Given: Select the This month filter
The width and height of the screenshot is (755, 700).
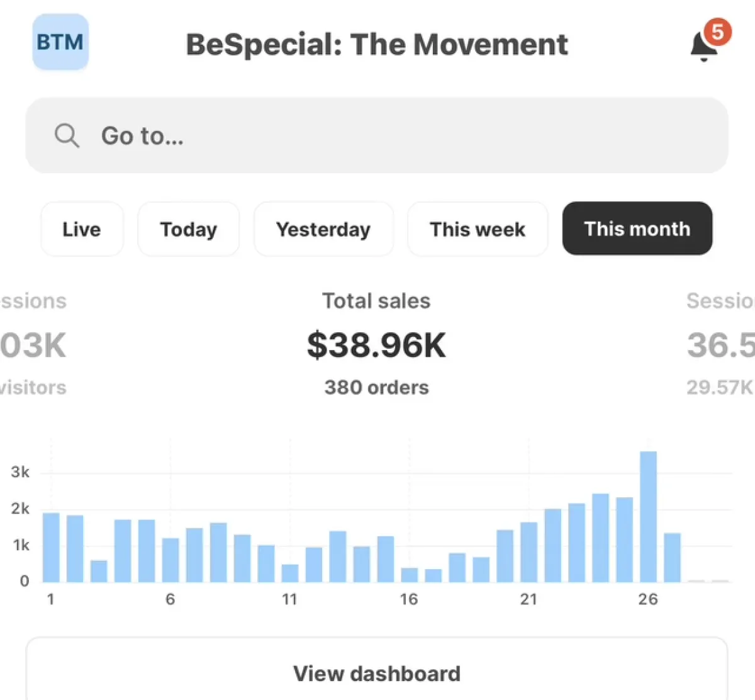Looking at the screenshot, I should pos(637,229).
